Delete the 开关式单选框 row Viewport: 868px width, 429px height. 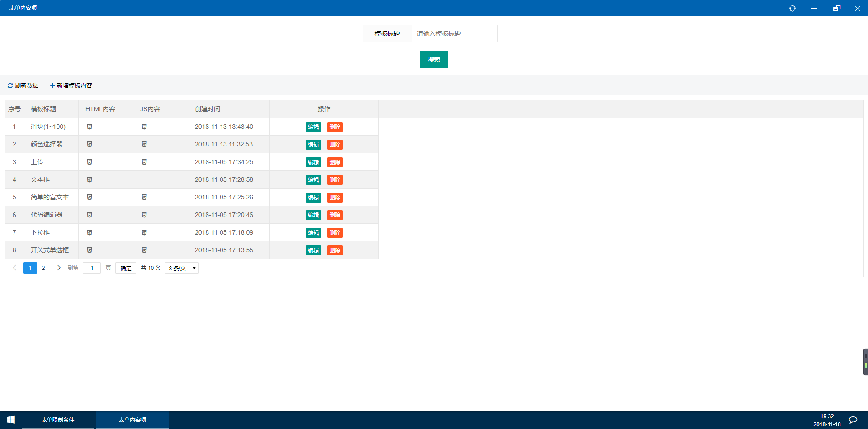pos(335,250)
